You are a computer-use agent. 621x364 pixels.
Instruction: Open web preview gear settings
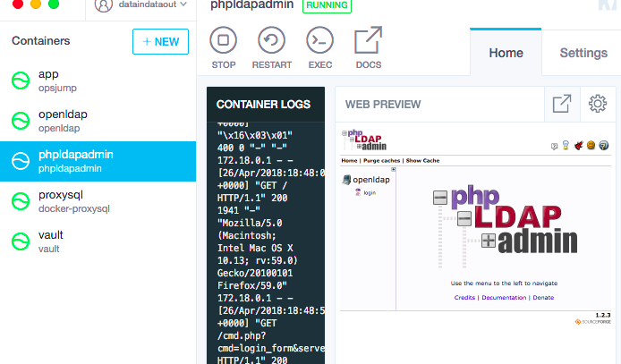[598, 105]
